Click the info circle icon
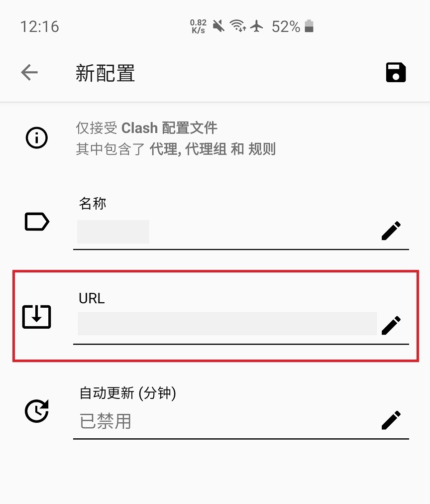 pos(37,138)
